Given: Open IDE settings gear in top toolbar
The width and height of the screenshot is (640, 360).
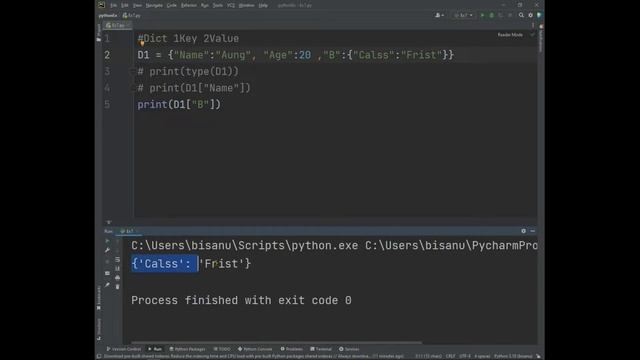Looking at the screenshot, I should click(x=531, y=15).
